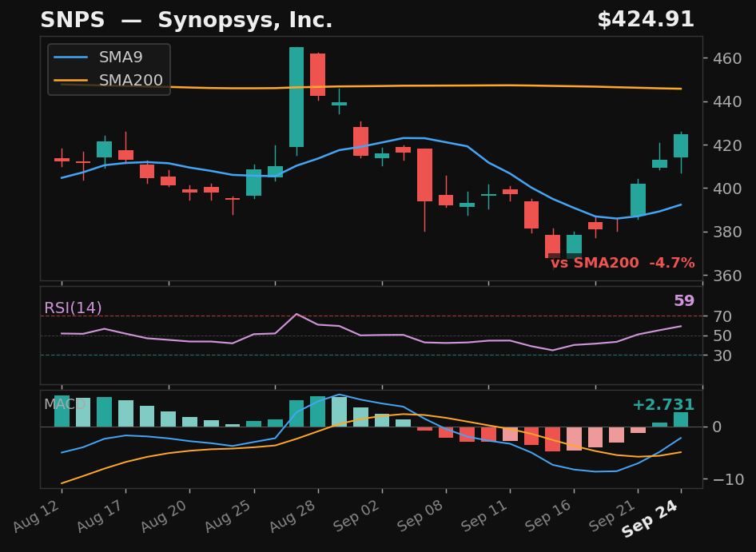
Task: Click the last green MACD histogram bar
Action: pyautogui.click(x=681, y=419)
